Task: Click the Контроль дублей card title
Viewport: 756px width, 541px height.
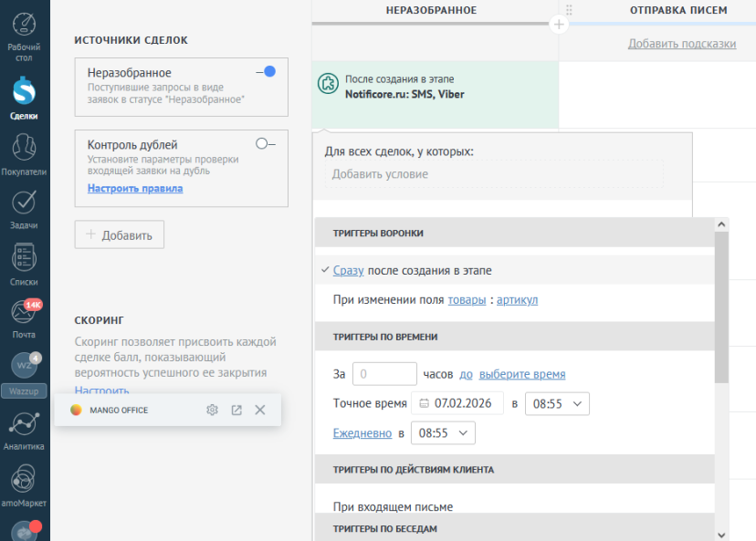Action: tap(132, 144)
